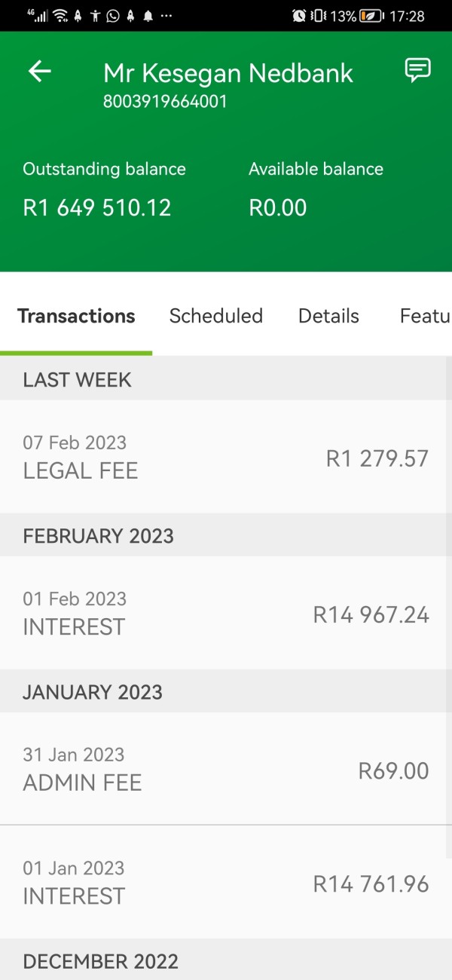
Task: Tap the battery indicator icon
Action: pyautogui.click(x=371, y=16)
